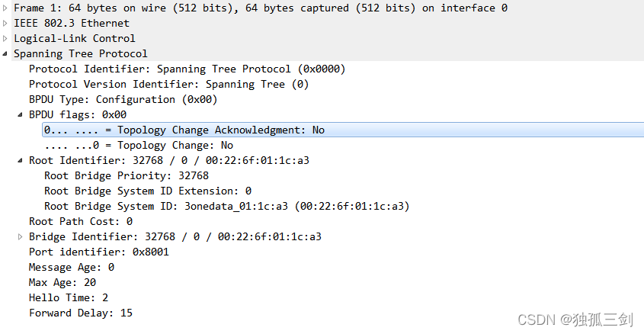The width and height of the screenshot is (644, 334).
Task: Select the Max Age: 20 row
Action: pyautogui.click(x=62, y=282)
